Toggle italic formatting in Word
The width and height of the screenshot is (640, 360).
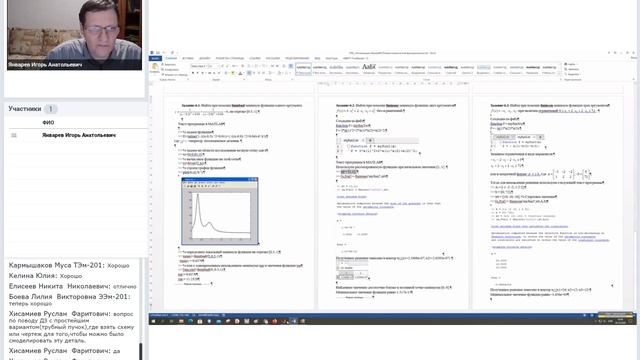(197, 73)
